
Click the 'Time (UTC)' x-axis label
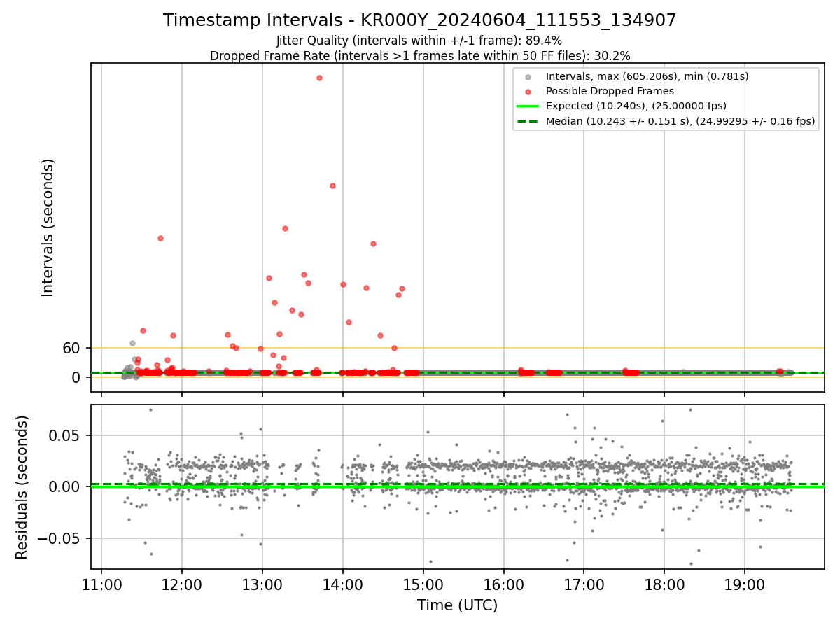[x=457, y=605]
